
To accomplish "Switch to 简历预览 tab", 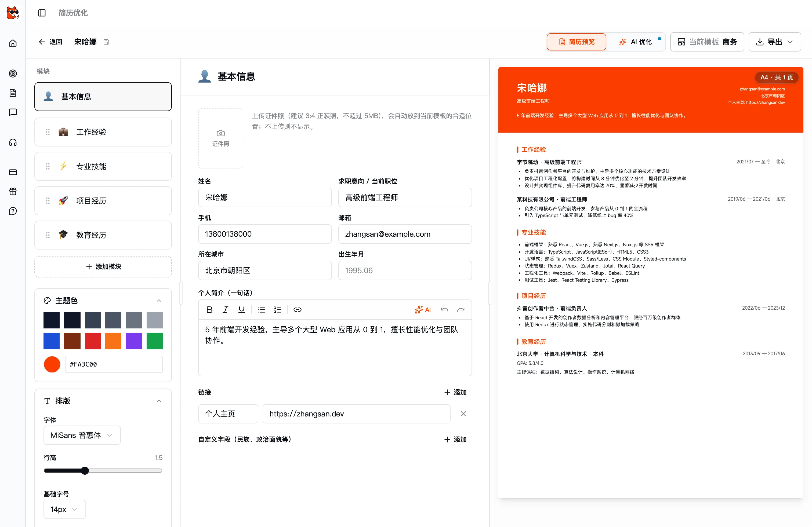I will [x=576, y=42].
